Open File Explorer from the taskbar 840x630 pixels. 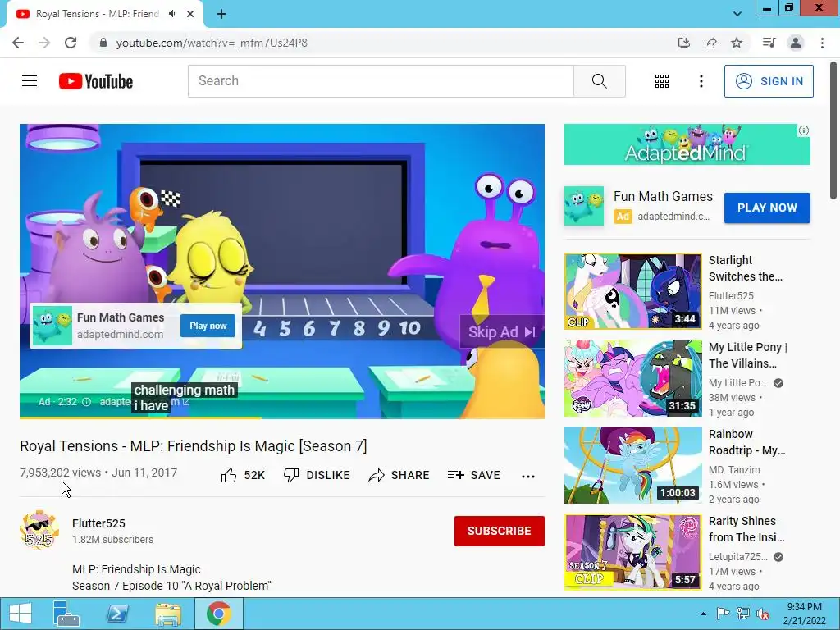click(167, 614)
